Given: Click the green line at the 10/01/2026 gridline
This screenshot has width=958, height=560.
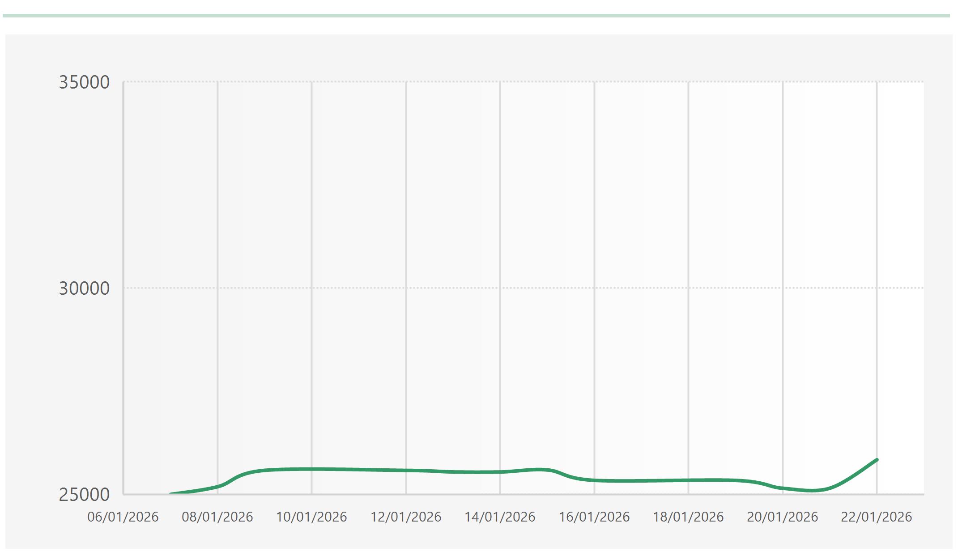Looking at the screenshot, I should coord(312,469).
